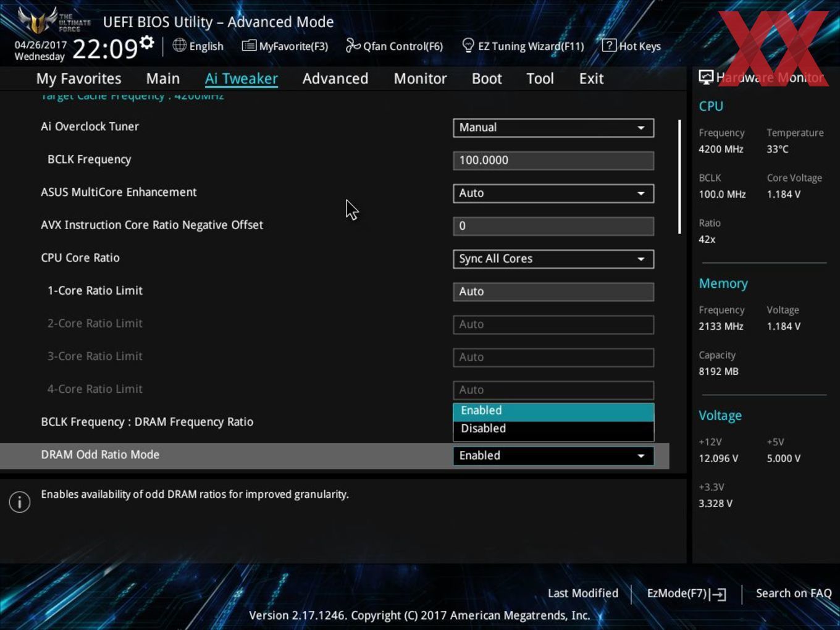Select CPU Core Ratio row label

click(80, 258)
